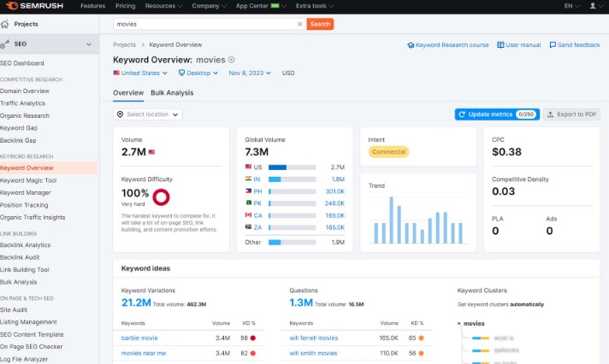Screen dimensions: 609x364
Task: Click the tallest Trend chart bar
Action: pos(391,220)
